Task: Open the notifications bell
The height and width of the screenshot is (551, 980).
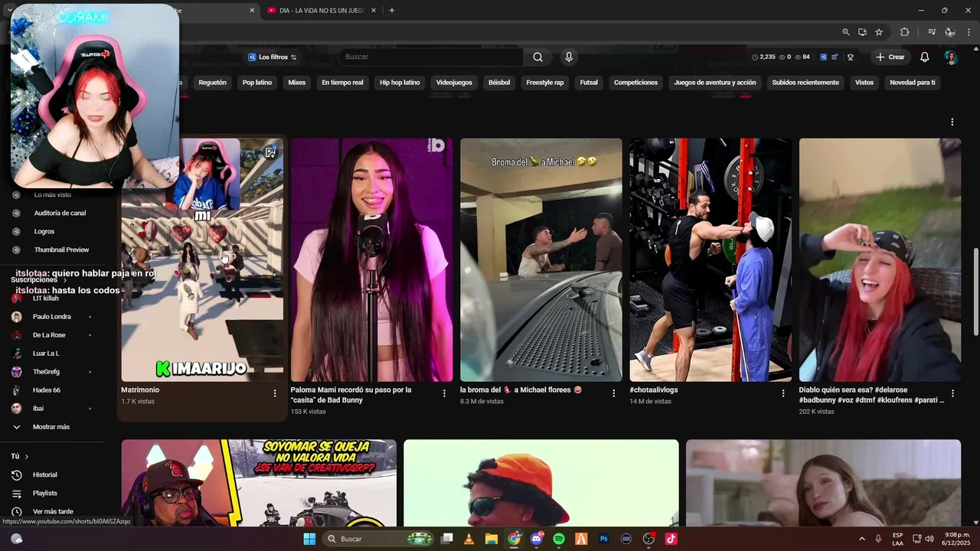Action: pyautogui.click(x=924, y=57)
